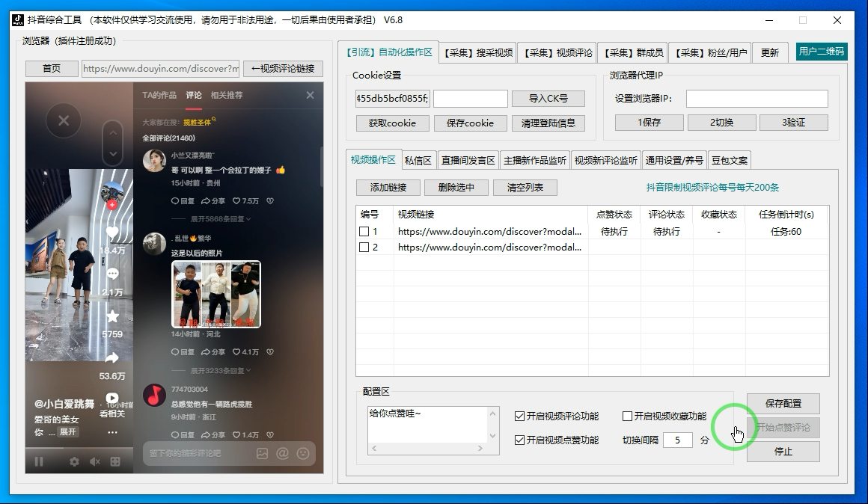Click the comments panel scrollbar thumb

(x=321, y=166)
